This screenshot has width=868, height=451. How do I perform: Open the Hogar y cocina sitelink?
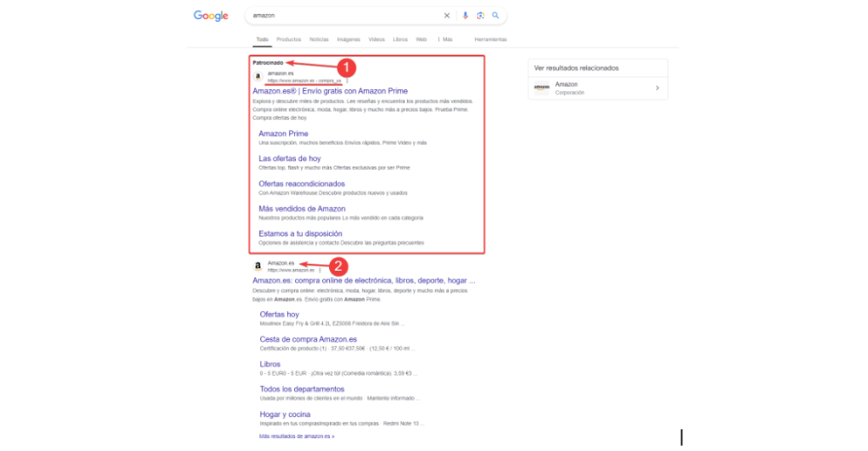285,415
